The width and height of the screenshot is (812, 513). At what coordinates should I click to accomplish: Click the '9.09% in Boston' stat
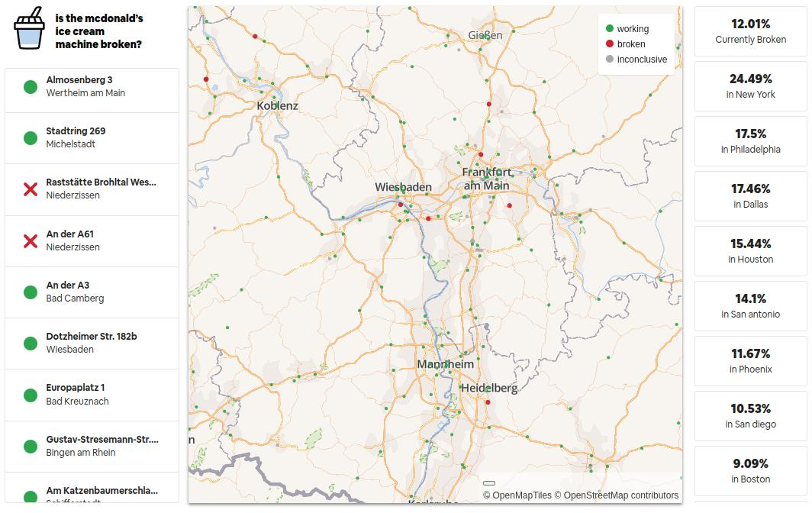coord(750,470)
